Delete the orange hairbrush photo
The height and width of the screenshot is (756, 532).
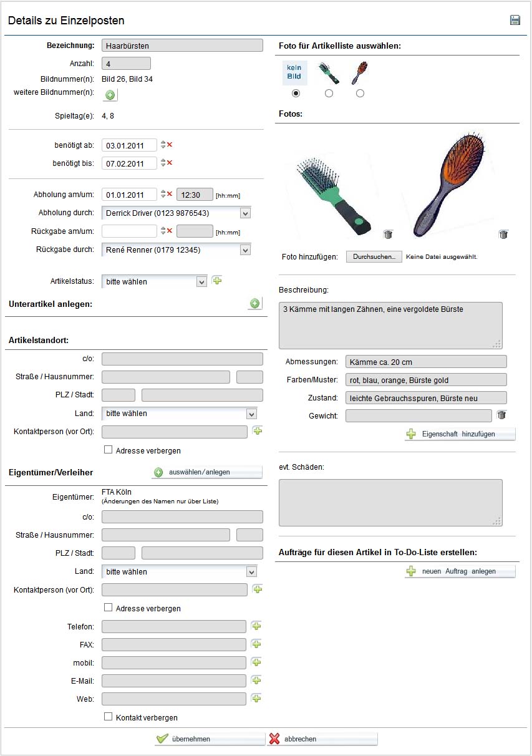click(x=503, y=235)
